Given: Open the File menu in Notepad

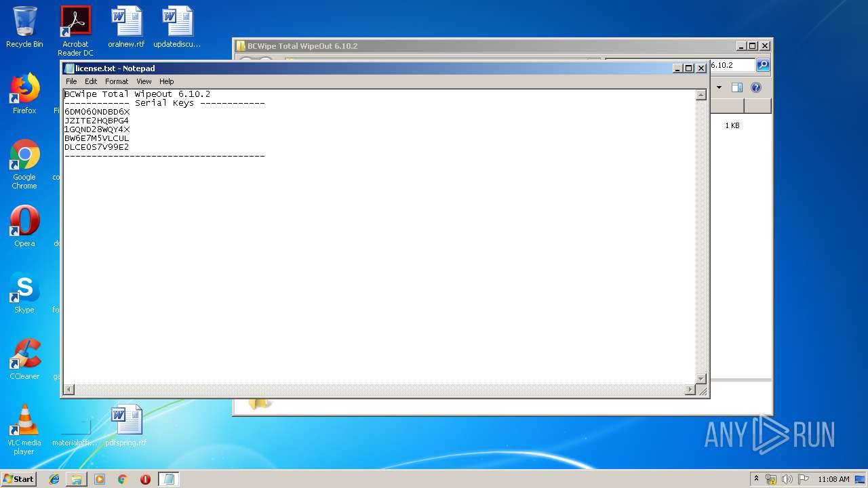Looking at the screenshot, I should 71,81.
